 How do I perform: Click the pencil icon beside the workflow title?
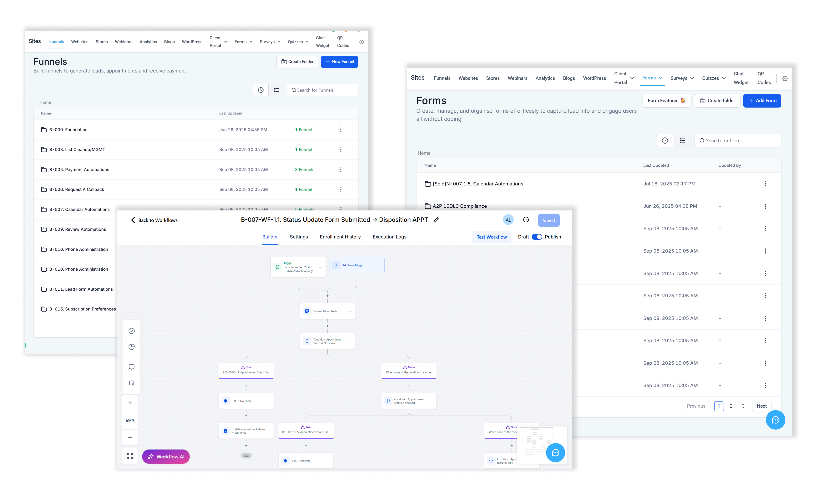tap(436, 220)
